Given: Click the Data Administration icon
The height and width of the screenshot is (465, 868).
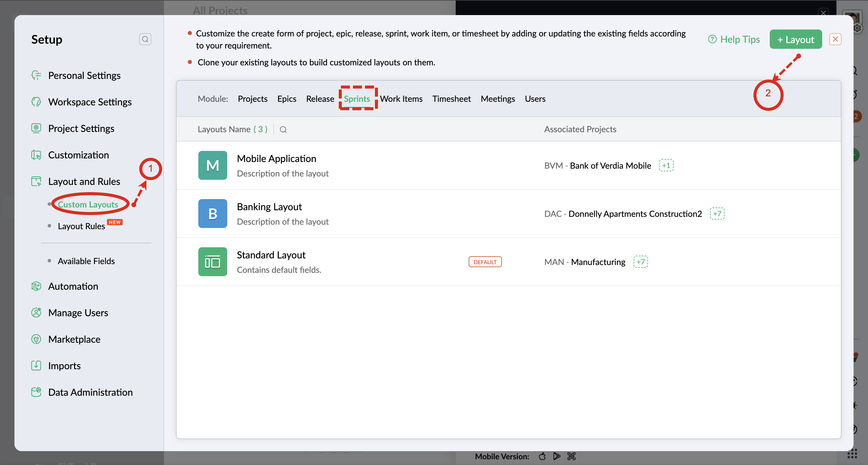Looking at the screenshot, I should 36,392.
